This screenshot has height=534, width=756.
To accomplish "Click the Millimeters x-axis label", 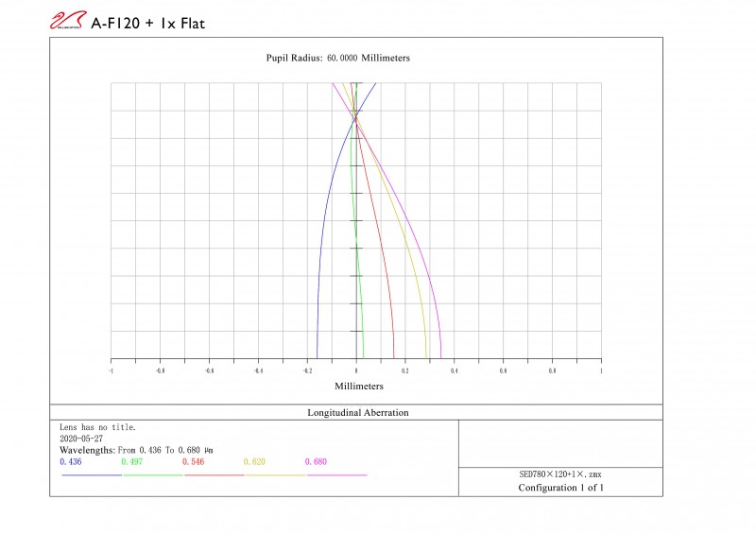I will click(359, 388).
